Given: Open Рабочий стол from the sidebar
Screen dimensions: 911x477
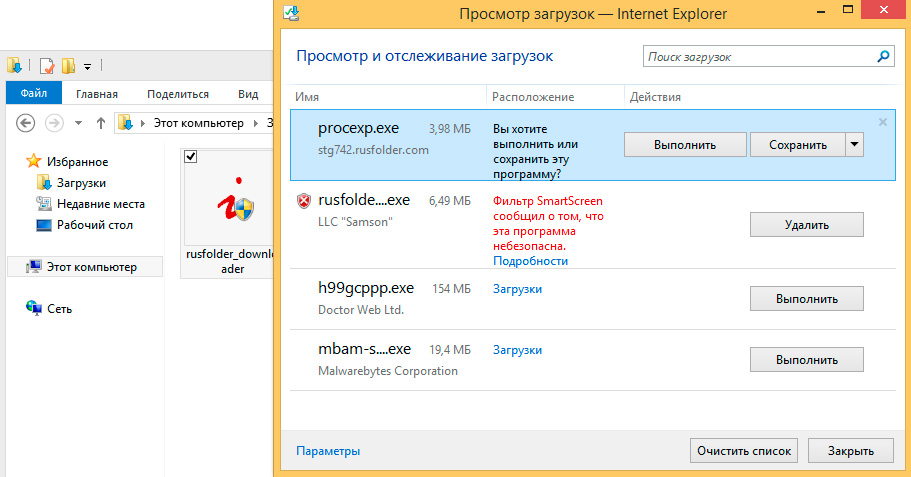Looking at the screenshot, I should (x=94, y=225).
